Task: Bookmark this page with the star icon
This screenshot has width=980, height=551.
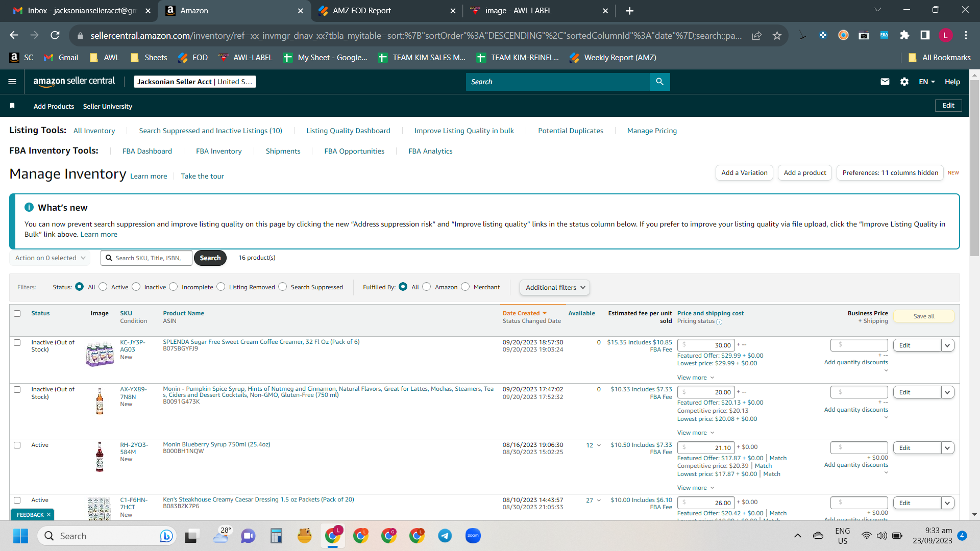Action: pos(777,35)
